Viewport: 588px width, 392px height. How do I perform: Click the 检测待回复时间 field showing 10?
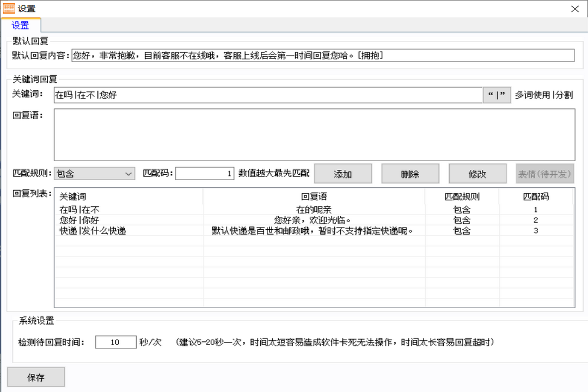coord(115,342)
